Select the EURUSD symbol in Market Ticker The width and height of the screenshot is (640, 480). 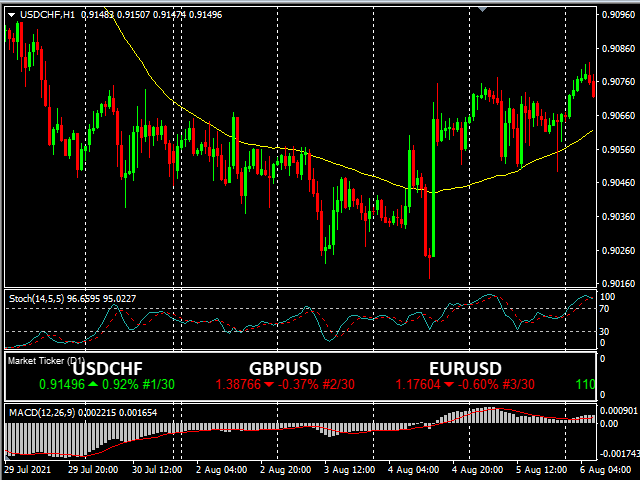(464, 368)
